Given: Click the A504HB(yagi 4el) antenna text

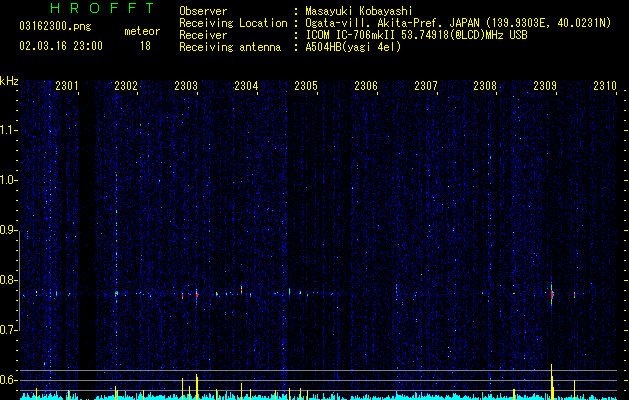Looking at the screenshot, I should (x=353, y=47).
